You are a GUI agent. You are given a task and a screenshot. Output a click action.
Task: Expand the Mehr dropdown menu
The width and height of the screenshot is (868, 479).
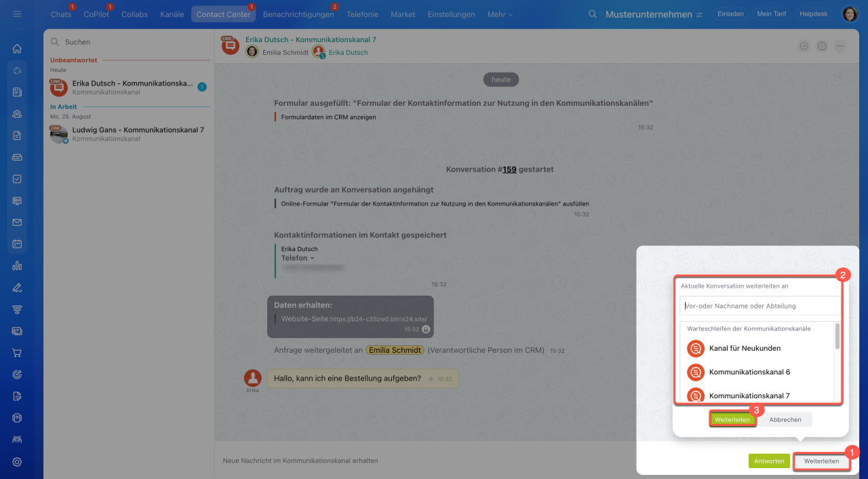pyautogui.click(x=500, y=14)
